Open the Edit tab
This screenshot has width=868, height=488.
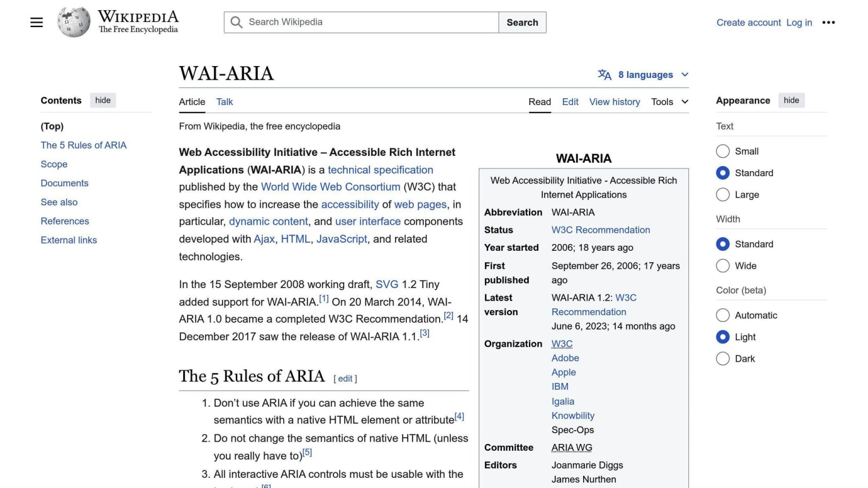[x=570, y=102]
